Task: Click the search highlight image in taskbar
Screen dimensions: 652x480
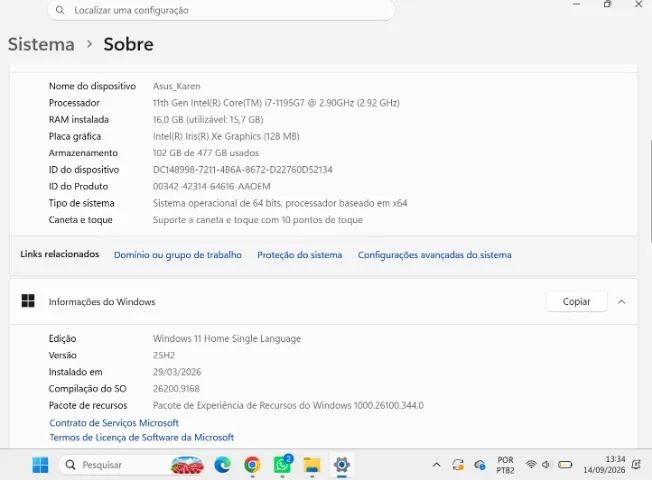Action: 187,465
